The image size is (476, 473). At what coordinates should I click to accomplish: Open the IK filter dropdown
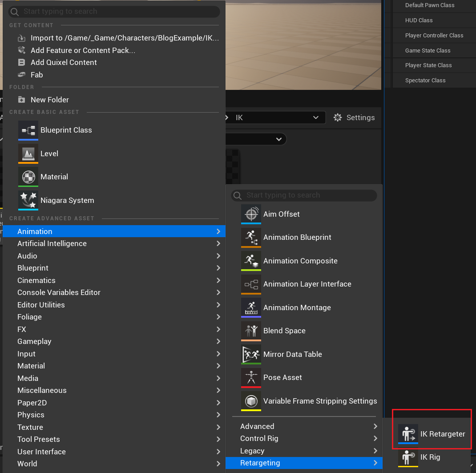pyautogui.click(x=275, y=117)
